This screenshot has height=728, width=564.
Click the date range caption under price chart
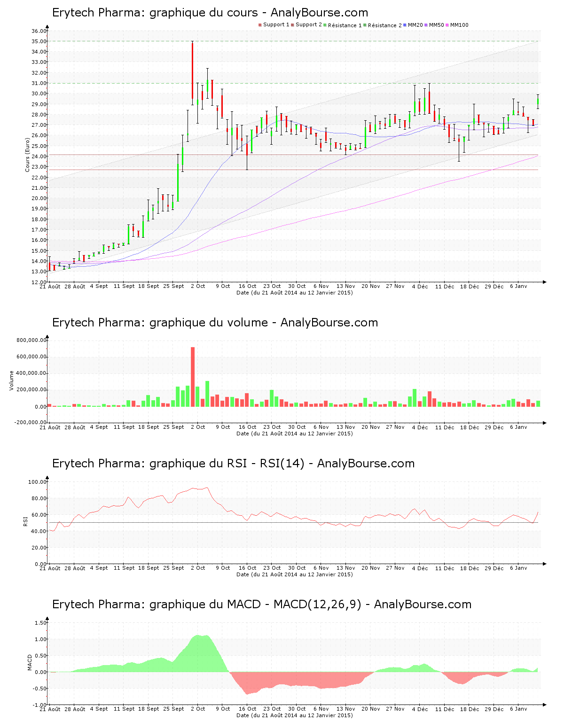[x=294, y=293]
